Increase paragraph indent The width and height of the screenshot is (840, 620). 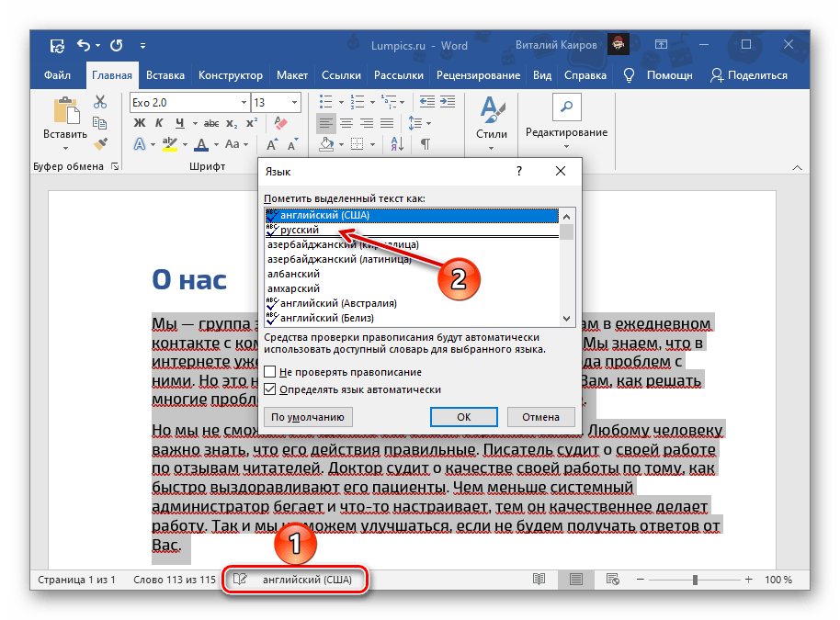[448, 101]
